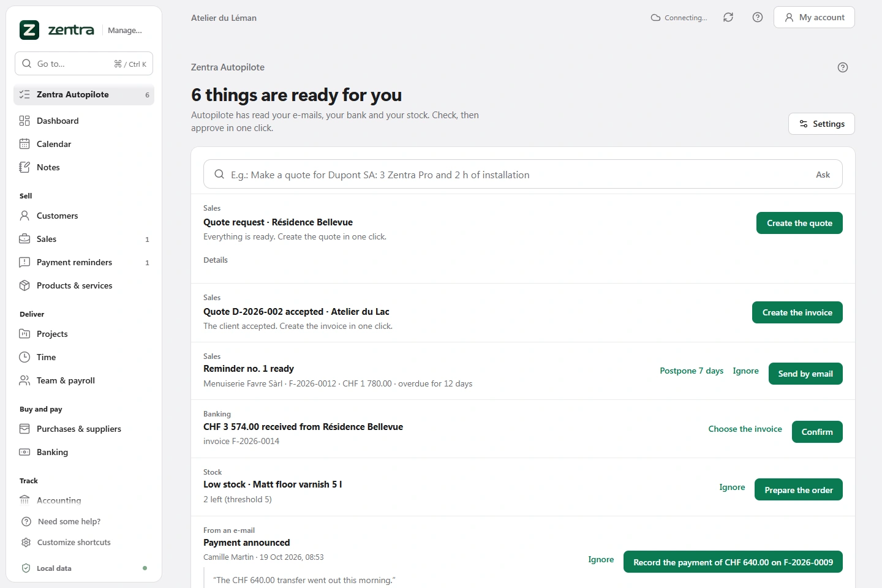Click the Notes pencil icon
This screenshot has width=882, height=588.
[x=24, y=167]
